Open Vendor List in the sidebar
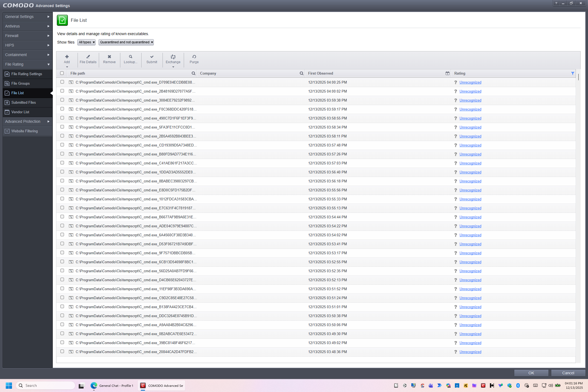 (20, 112)
